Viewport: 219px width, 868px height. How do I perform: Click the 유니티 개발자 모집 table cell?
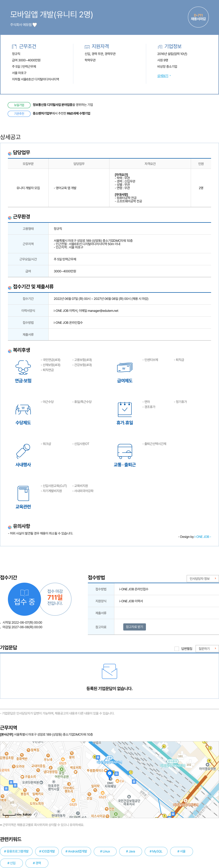(28, 188)
